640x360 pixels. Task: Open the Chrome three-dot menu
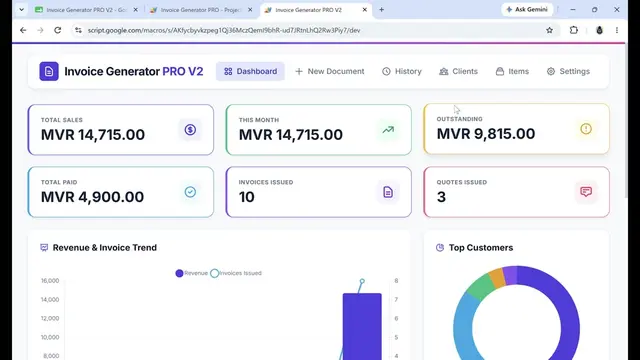pyautogui.click(x=617, y=30)
